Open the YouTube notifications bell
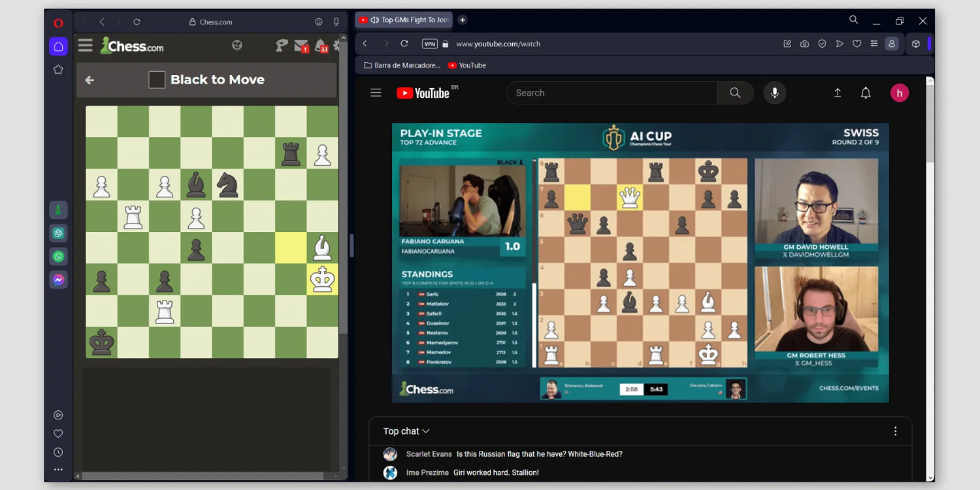The image size is (980, 490). (x=866, y=93)
